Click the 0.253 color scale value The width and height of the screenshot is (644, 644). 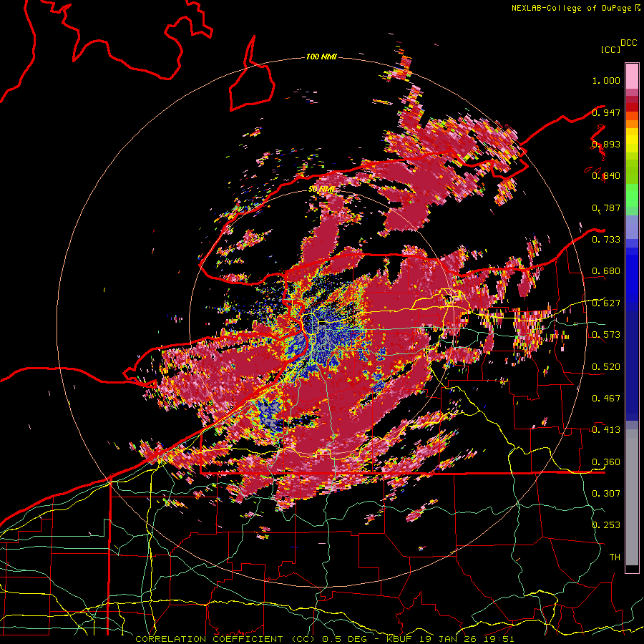pyautogui.click(x=606, y=525)
